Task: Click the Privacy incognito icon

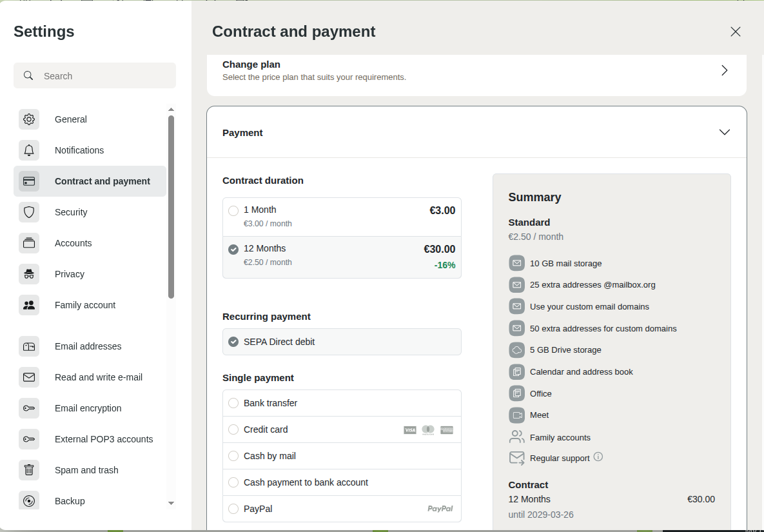Action: click(x=29, y=274)
